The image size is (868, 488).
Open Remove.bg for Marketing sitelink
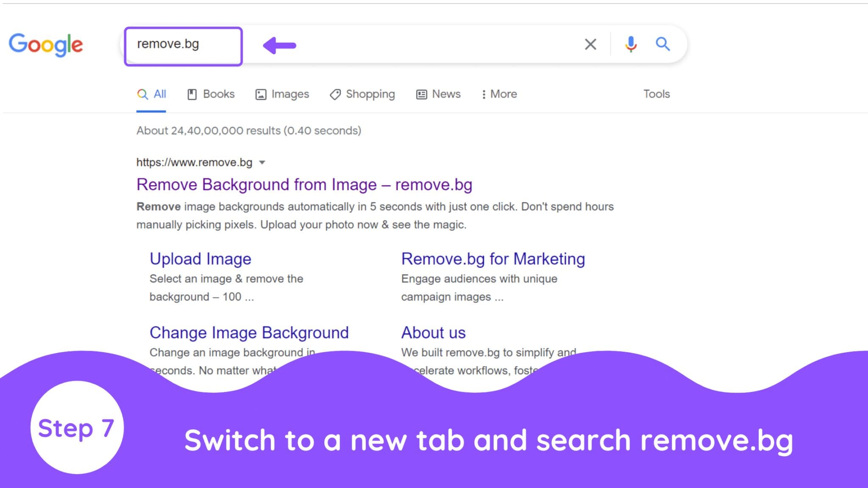[493, 259]
